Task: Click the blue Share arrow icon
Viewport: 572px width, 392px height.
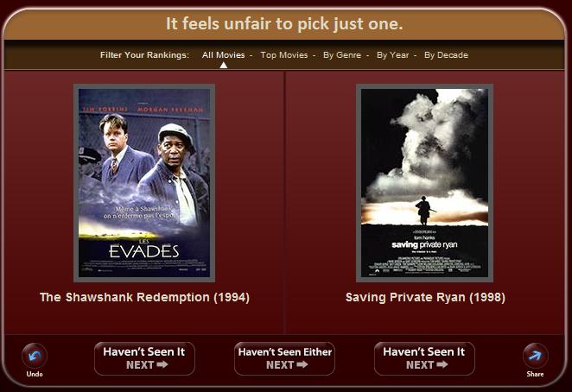Action: [535, 356]
